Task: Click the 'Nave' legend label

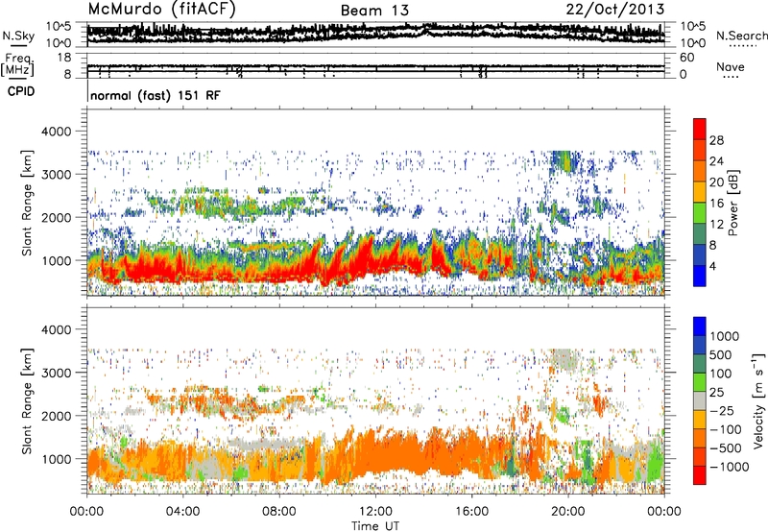Action: tap(731, 66)
